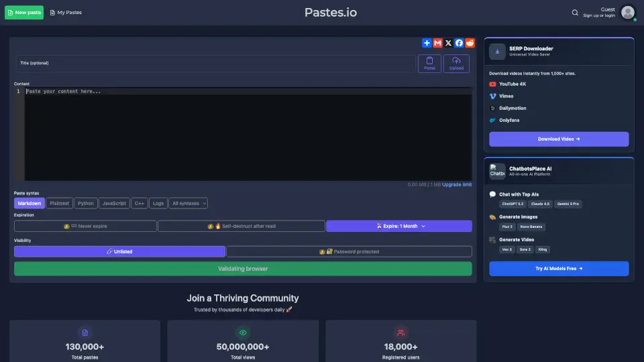Set visibility to Password protected
The width and height of the screenshot is (644, 362).
click(x=349, y=251)
